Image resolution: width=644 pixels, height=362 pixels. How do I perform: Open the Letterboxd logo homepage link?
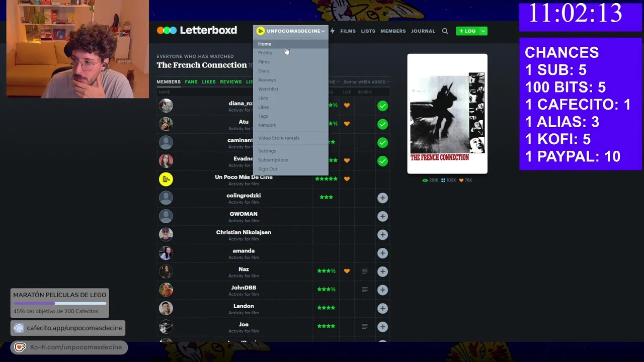coord(197,30)
